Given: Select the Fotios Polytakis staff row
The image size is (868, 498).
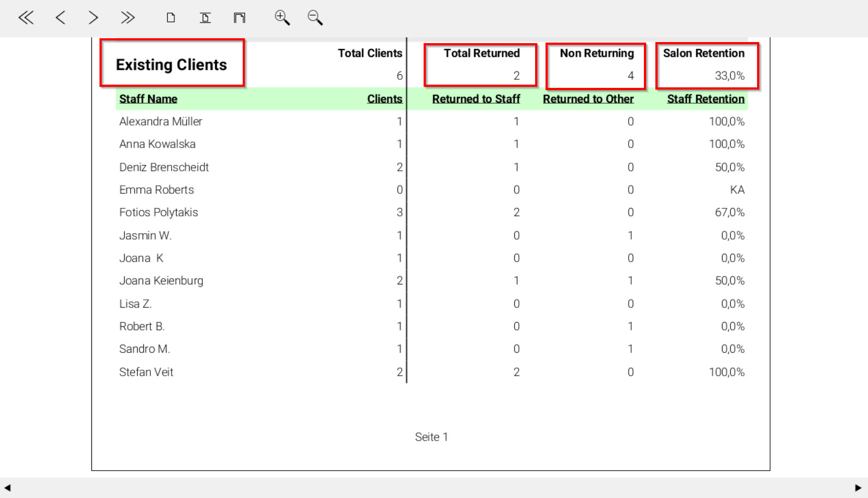Looking at the screenshot, I should click(x=159, y=212).
